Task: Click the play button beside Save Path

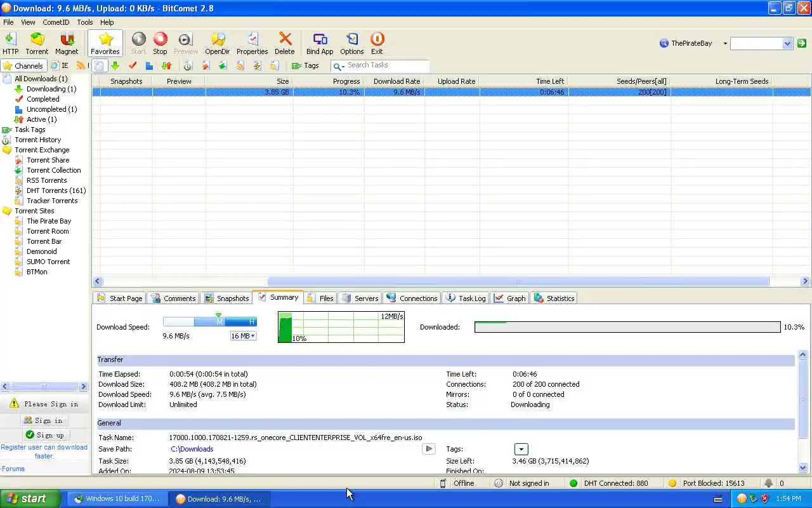Action: pos(429,449)
